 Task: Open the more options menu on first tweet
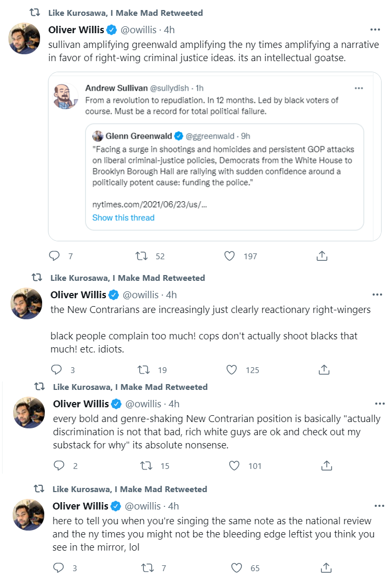click(x=375, y=30)
